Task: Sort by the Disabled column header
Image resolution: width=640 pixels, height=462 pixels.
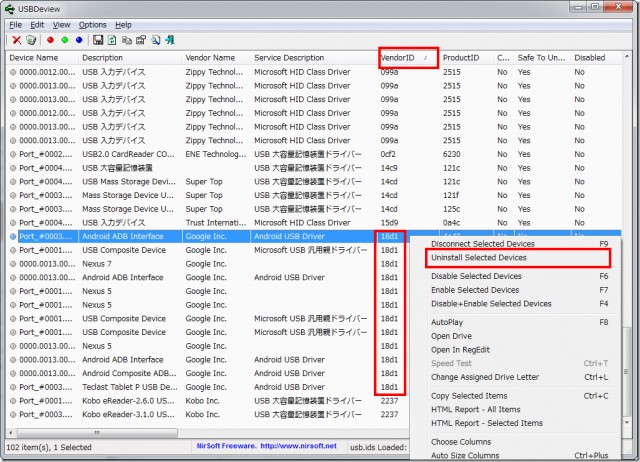Action: (596, 58)
